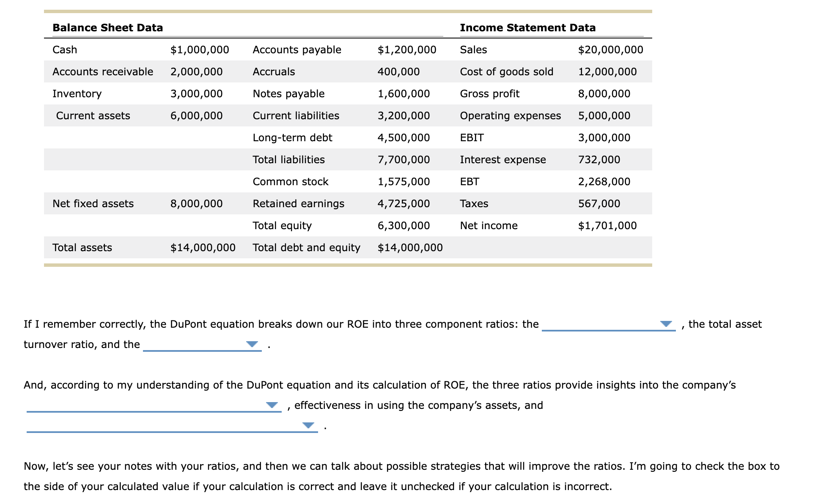Image resolution: width=829 pixels, height=504 pixels.
Task: Click the Accounts receivable value 2,000,000
Action: [196, 72]
